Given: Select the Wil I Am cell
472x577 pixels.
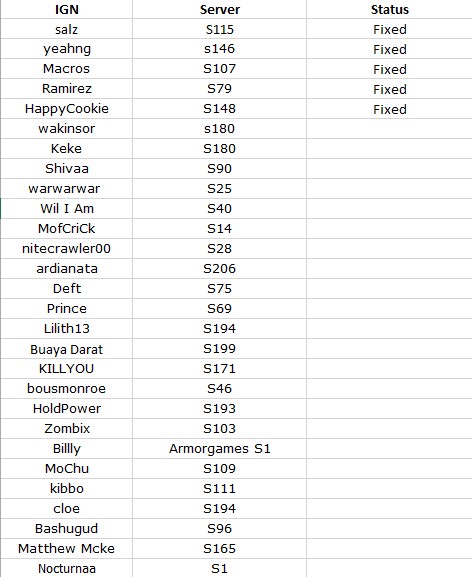Looking at the screenshot, I should click(x=67, y=209).
